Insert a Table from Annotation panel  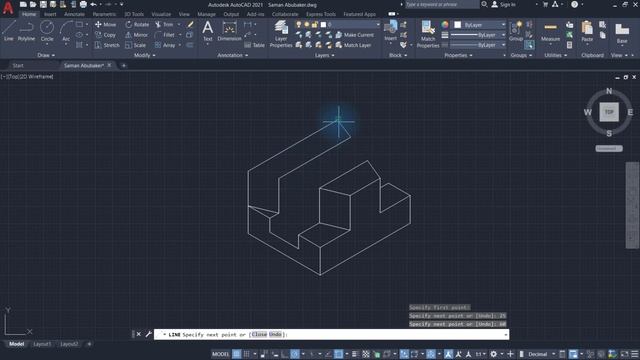255,45
